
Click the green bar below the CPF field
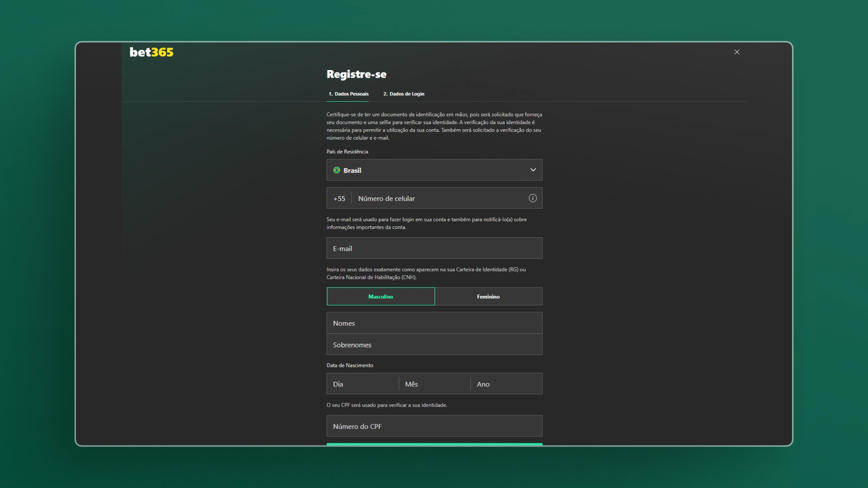[x=434, y=445]
